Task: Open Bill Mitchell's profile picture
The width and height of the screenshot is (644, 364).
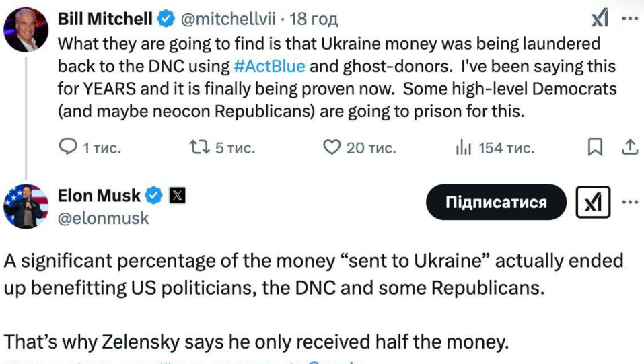Action: (26, 31)
